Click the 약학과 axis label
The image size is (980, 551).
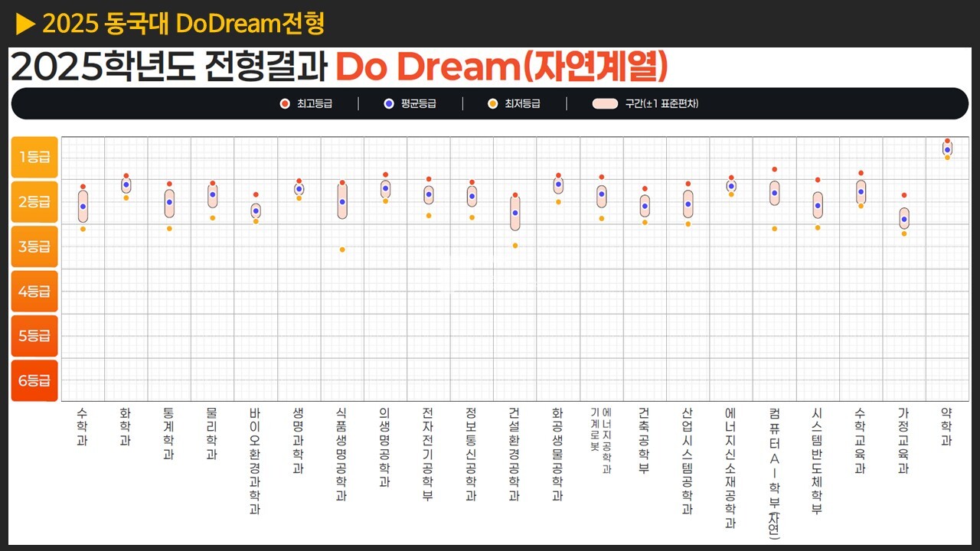[947, 426]
